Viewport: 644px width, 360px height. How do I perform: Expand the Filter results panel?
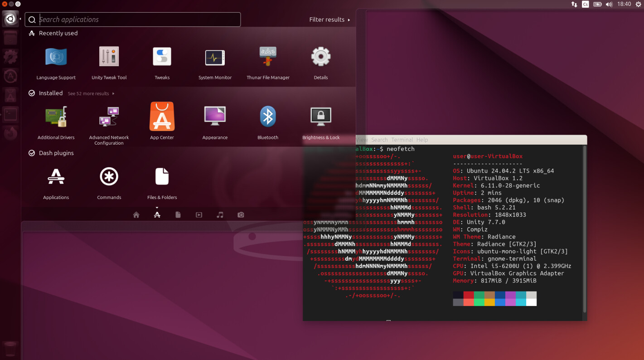tap(329, 19)
